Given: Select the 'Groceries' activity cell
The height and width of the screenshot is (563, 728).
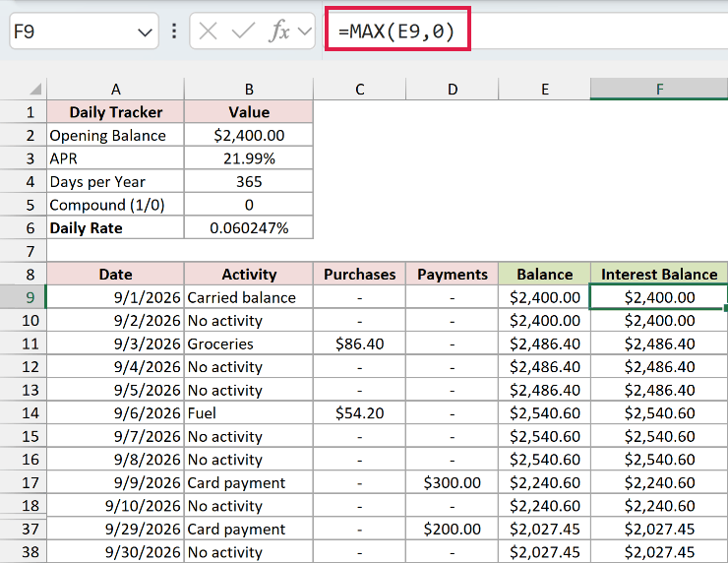Looking at the screenshot, I should [249, 344].
